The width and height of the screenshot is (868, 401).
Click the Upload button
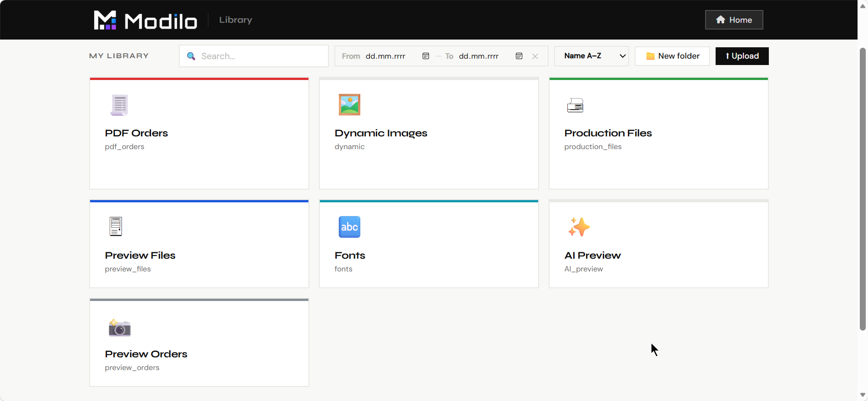pyautogui.click(x=742, y=56)
